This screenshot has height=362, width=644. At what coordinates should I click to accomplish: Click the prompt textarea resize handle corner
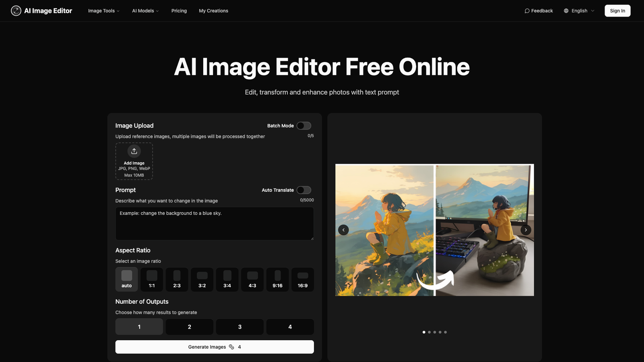pos(312,238)
